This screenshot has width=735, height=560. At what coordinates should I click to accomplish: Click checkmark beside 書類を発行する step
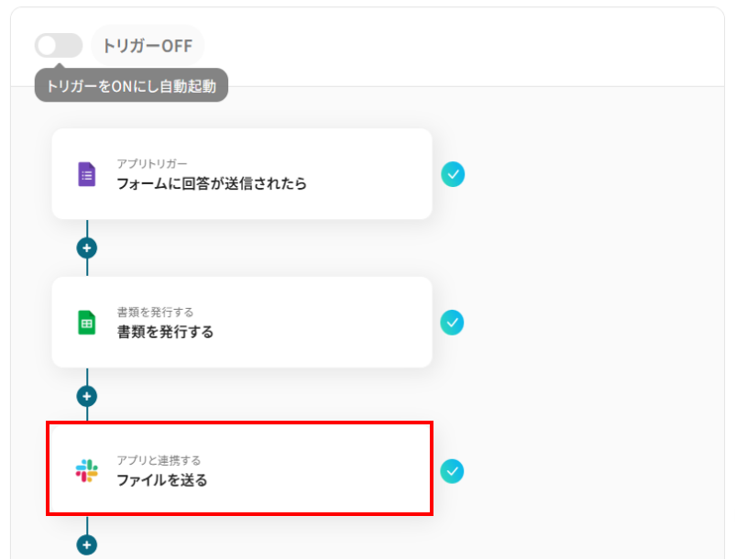point(452,323)
